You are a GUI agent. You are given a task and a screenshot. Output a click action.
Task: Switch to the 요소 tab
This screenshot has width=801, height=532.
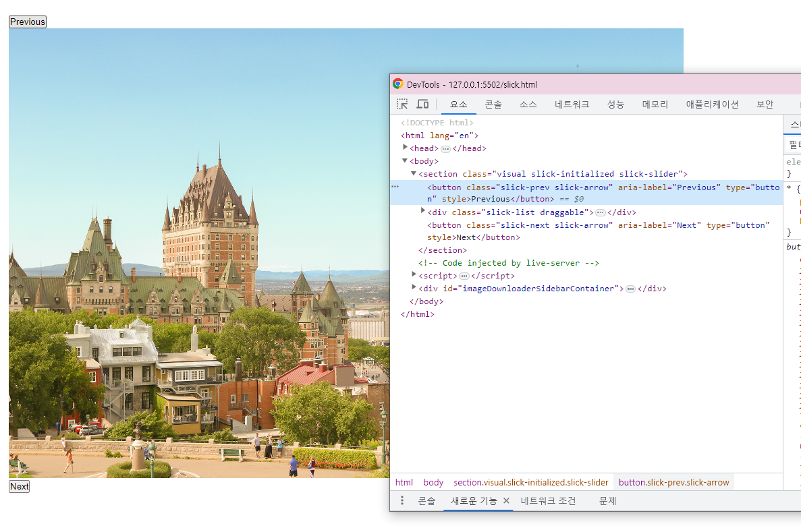click(x=459, y=104)
